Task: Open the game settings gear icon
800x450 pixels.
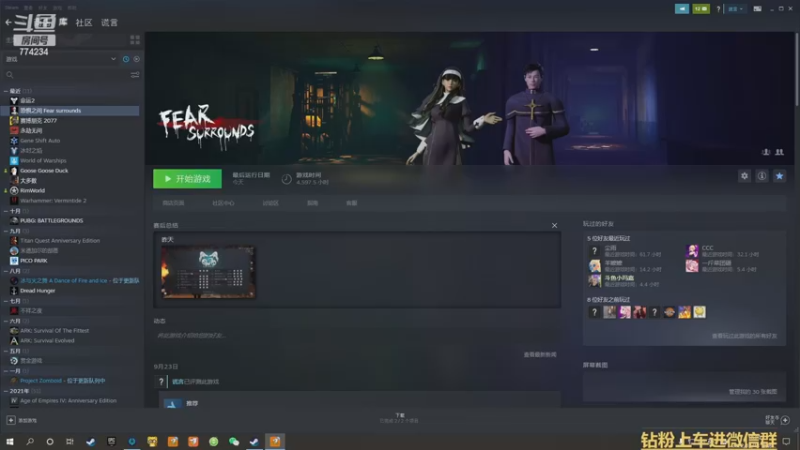Action: coord(744,176)
